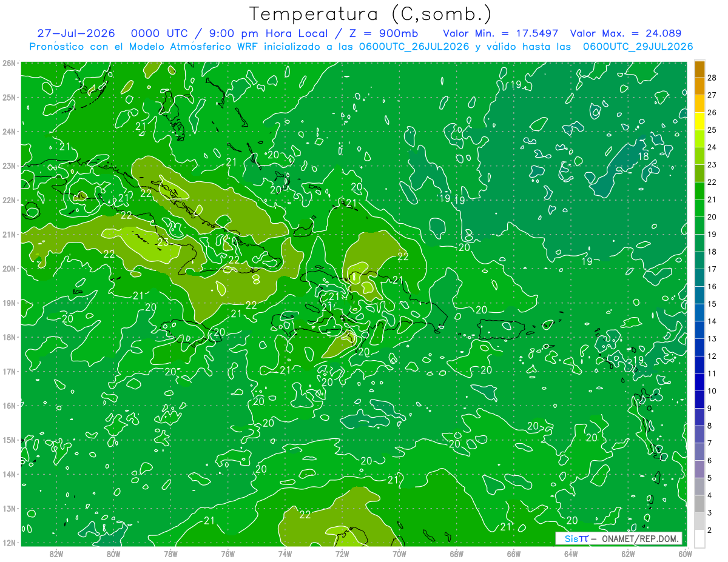Click the "Valor Max. = 24.089" value
Screen dimensions: 728x562
click(x=625, y=33)
